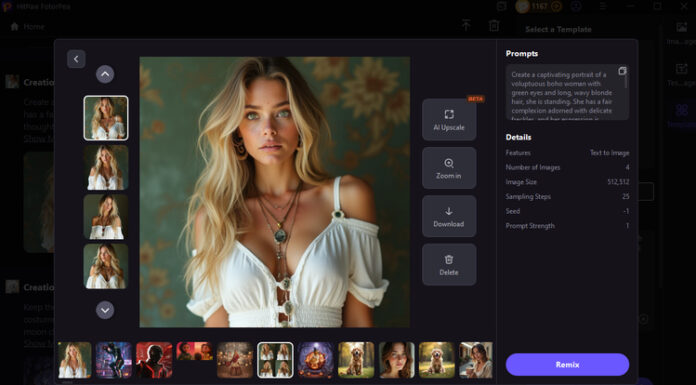Click the Details heading
696x385 pixels.
click(x=518, y=137)
